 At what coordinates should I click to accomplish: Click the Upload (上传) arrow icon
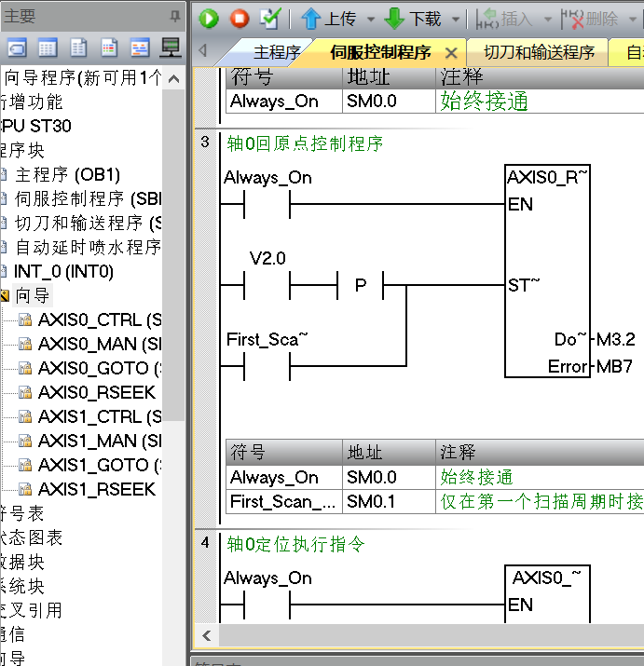coord(311,19)
